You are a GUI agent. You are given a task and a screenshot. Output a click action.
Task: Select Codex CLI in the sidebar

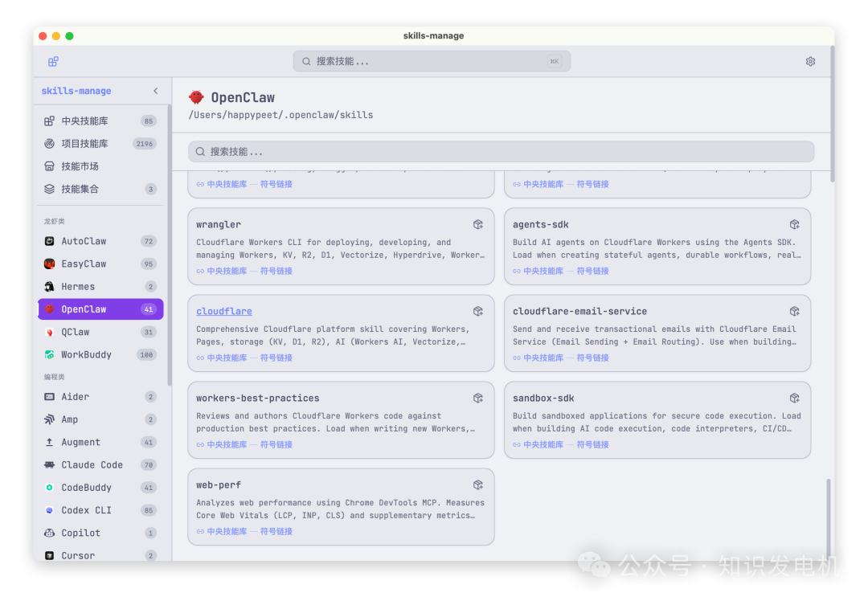[x=100, y=510]
